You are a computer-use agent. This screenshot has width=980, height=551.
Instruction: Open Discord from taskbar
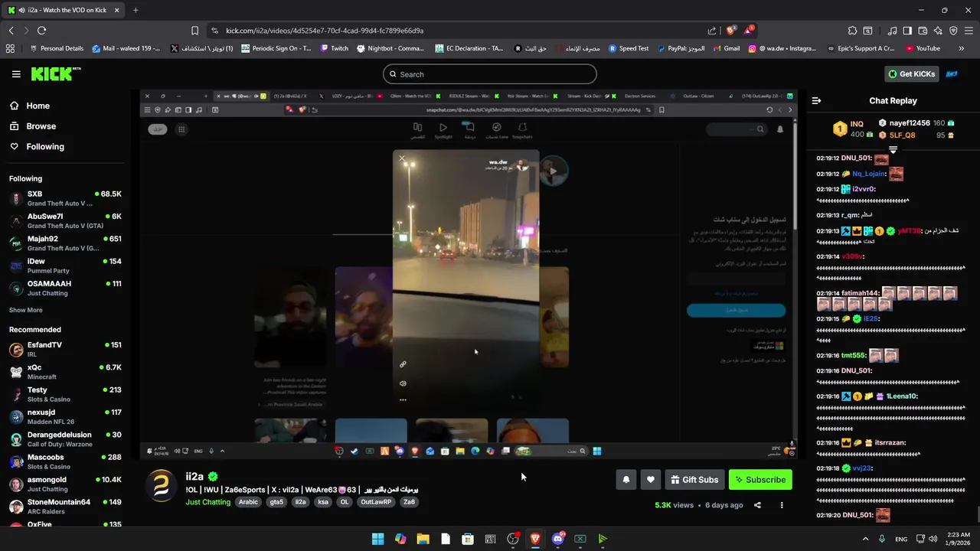[558, 539]
